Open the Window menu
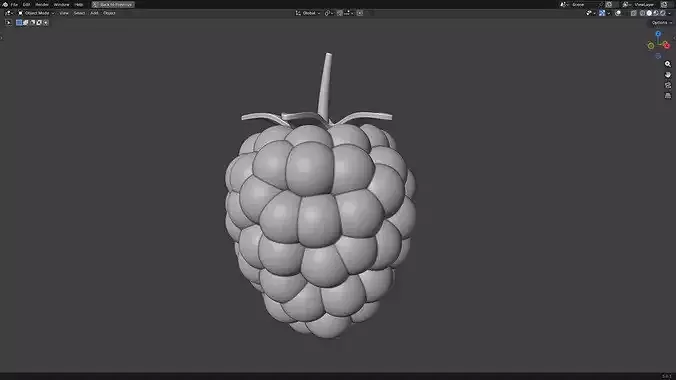 [61, 4]
